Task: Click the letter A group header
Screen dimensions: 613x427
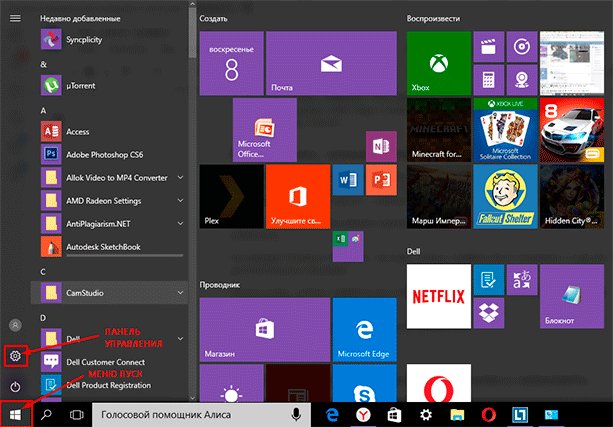Action: click(43, 110)
